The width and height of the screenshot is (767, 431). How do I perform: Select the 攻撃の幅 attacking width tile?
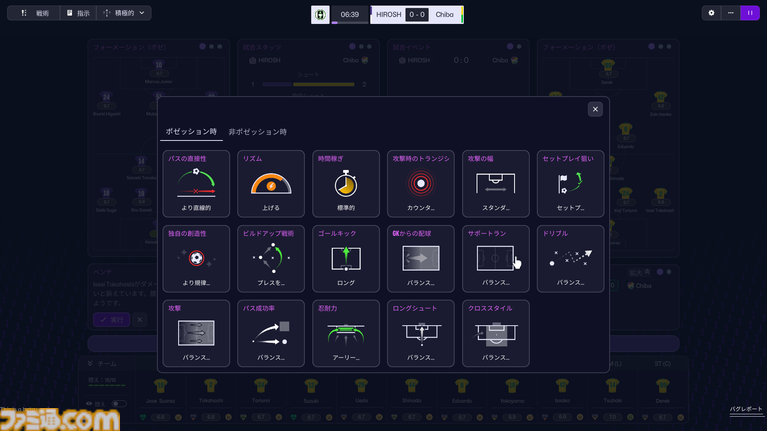coord(496,183)
